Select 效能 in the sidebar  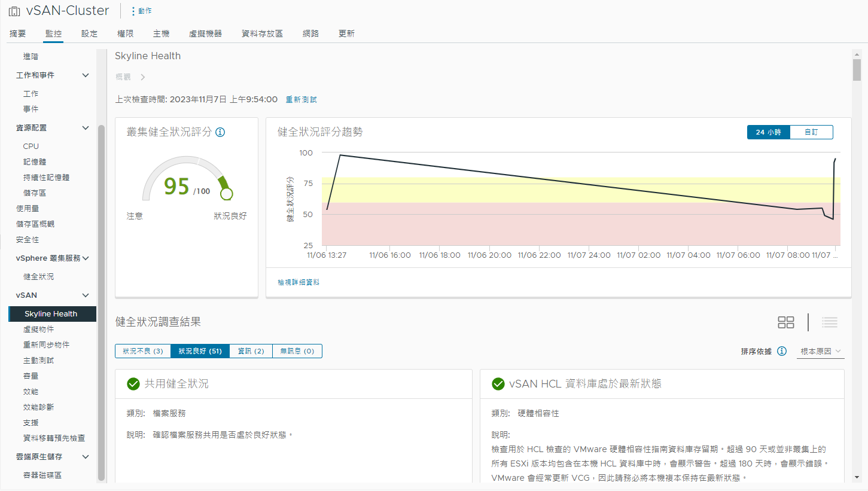31,392
